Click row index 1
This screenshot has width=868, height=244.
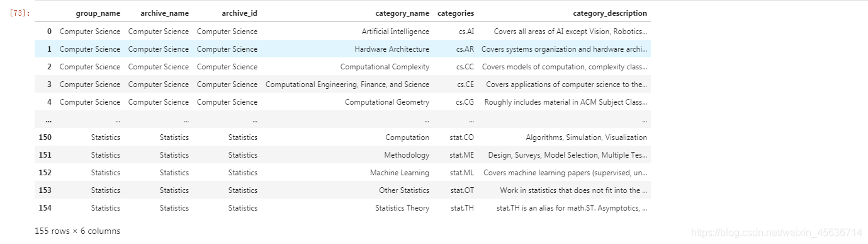(49, 49)
